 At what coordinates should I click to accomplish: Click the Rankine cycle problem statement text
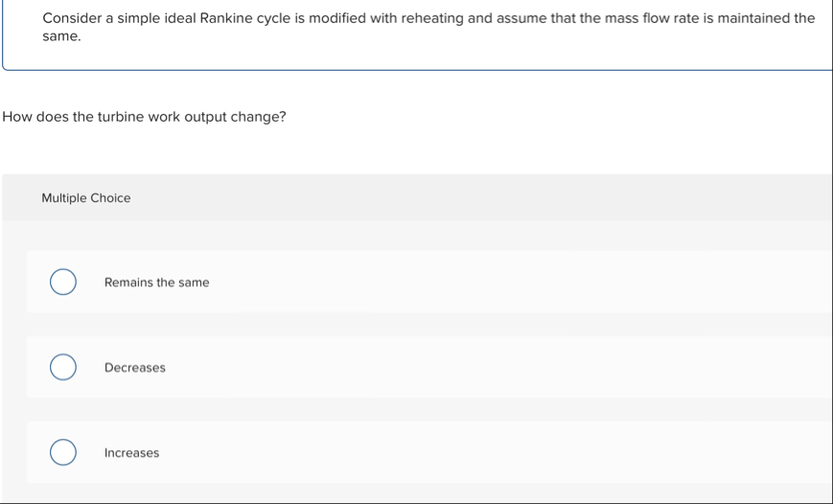[428, 27]
